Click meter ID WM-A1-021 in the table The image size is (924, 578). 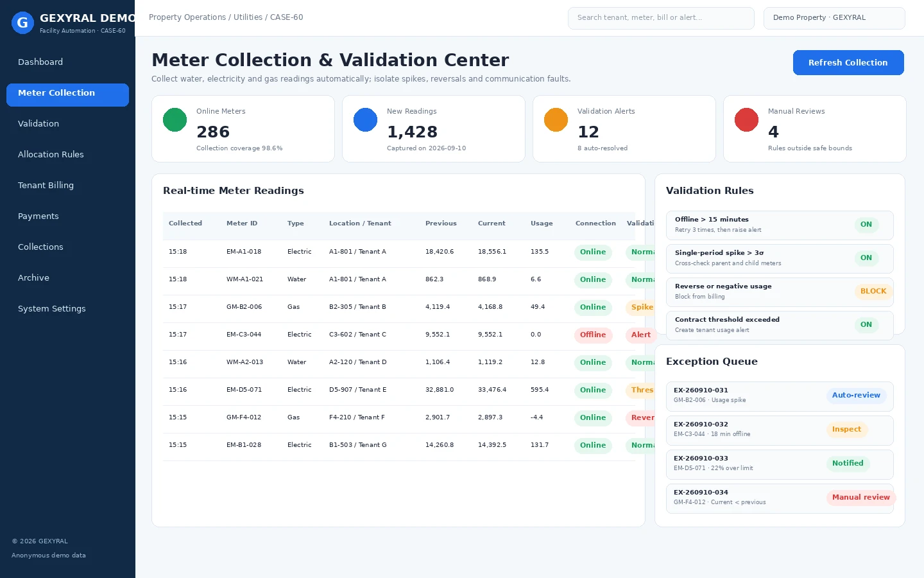click(244, 279)
